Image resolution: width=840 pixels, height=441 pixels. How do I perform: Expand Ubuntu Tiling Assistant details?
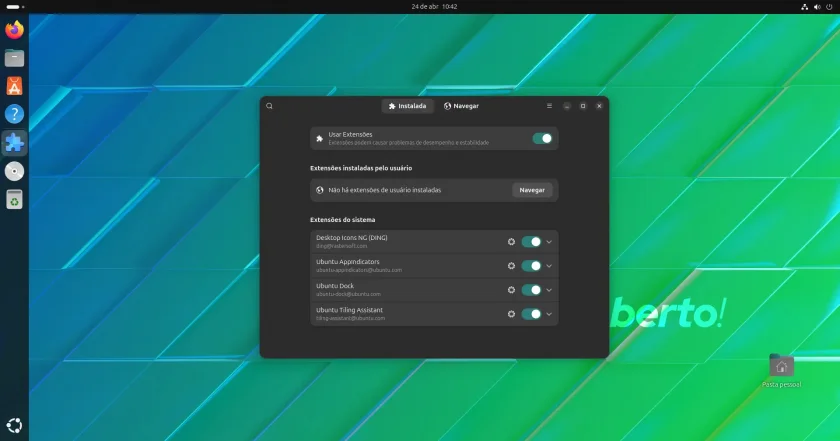(549, 314)
